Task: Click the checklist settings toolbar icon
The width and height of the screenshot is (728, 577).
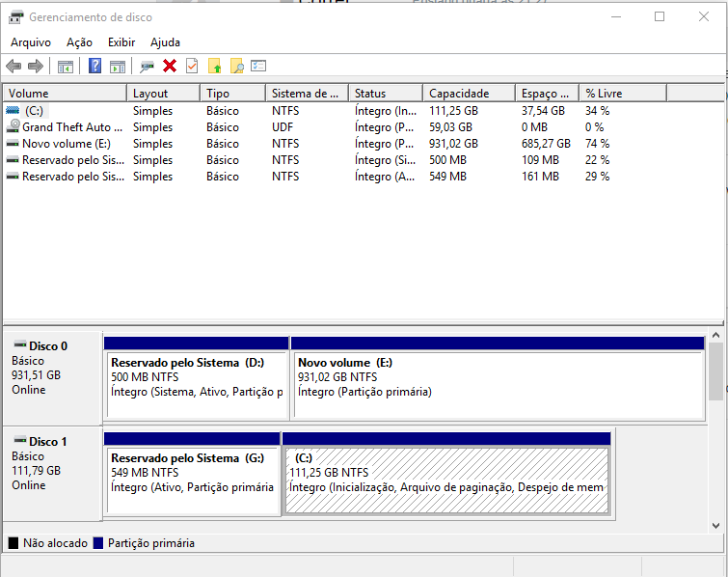Action: click(258, 66)
